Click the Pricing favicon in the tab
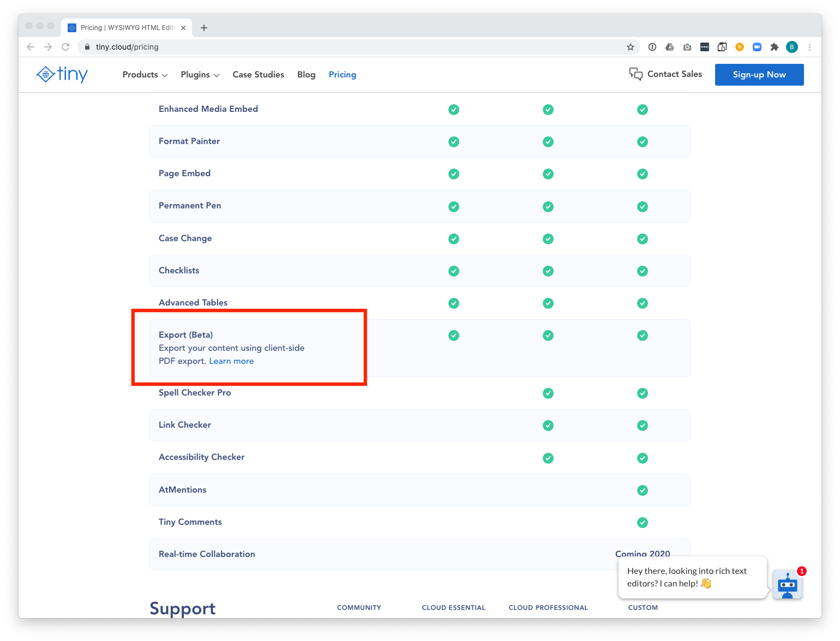840x641 pixels. click(x=72, y=28)
